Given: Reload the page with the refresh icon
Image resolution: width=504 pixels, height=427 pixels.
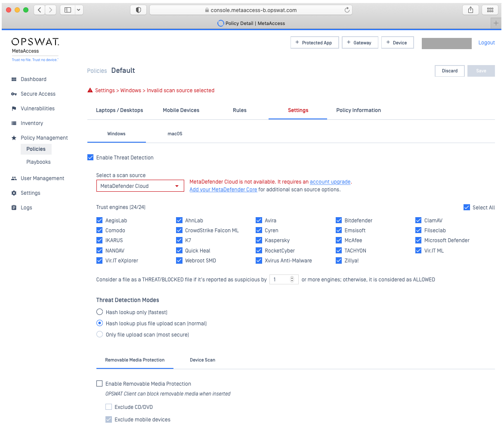Looking at the screenshot, I should click(347, 10).
